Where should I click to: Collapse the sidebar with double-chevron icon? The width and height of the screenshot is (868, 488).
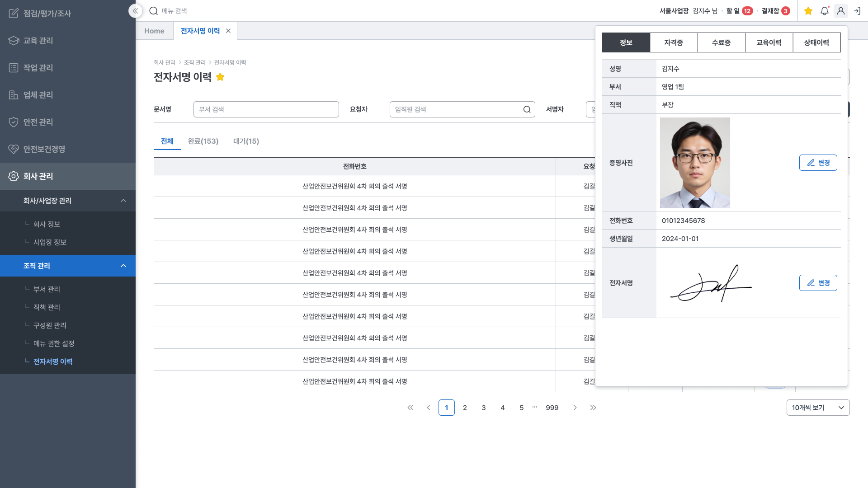135,11
